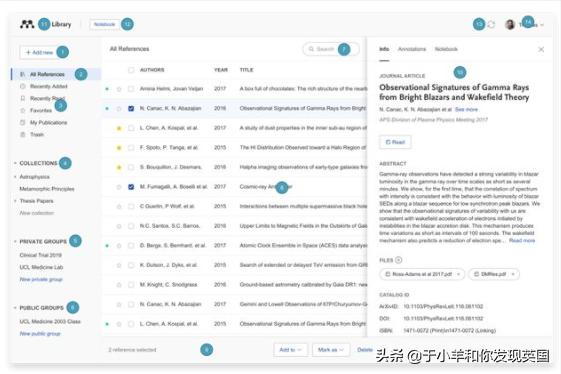Expand the Thesis Papers collection arrow
Image resolution: width=561 pixels, height=374 pixels.
(x=15, y=201)
